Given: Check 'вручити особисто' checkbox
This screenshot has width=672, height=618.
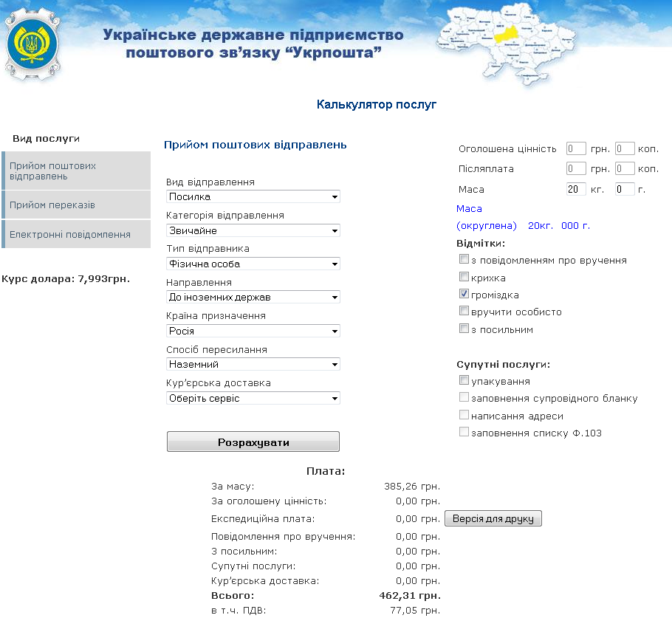Looking at the screenshot, I should click(x=464, y=310).
